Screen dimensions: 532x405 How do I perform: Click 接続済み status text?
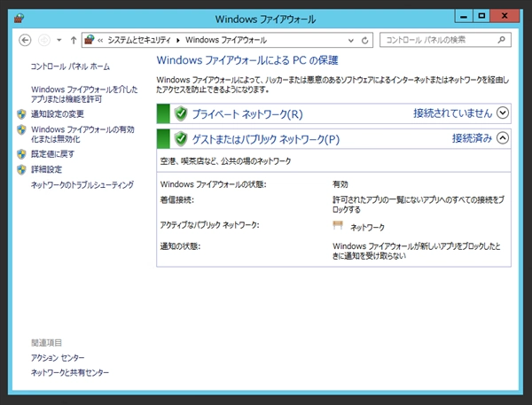click(x=472, y=138)
